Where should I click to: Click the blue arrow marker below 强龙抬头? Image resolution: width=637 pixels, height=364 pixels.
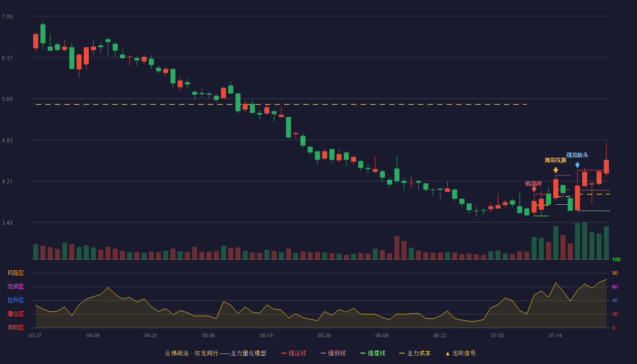coord(577,165)
